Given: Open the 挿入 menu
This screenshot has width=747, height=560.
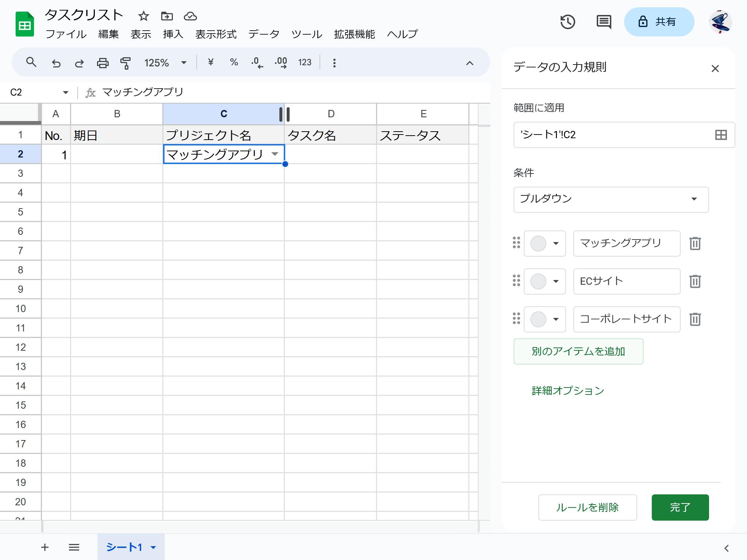Looking at the screenshot, I should pos(173,34).
